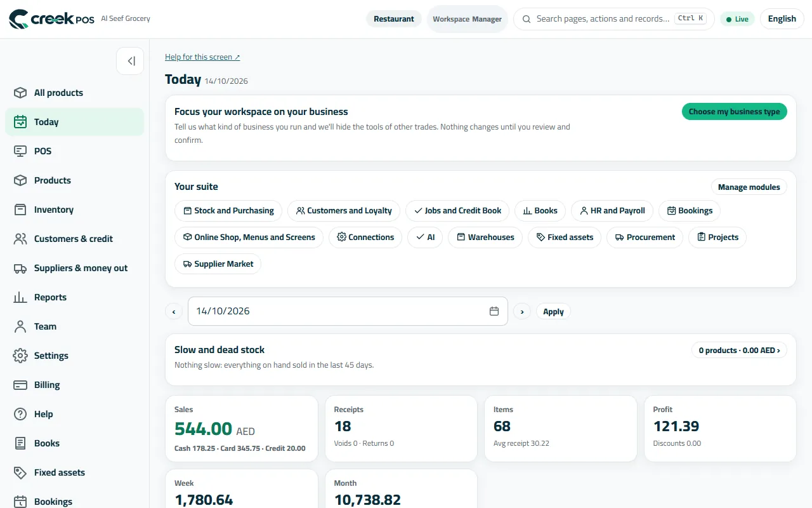Open the English language selector
Screen dimensions: 812x508
(x=782, y=19)
